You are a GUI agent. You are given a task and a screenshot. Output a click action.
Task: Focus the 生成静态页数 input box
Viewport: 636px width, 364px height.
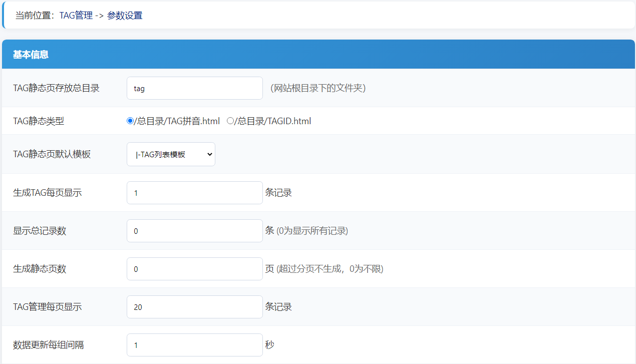194,268
